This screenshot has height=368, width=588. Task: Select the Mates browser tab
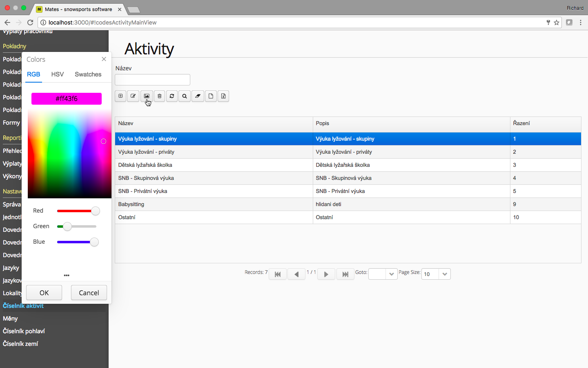pyautogui.click(x=78, y=9)
